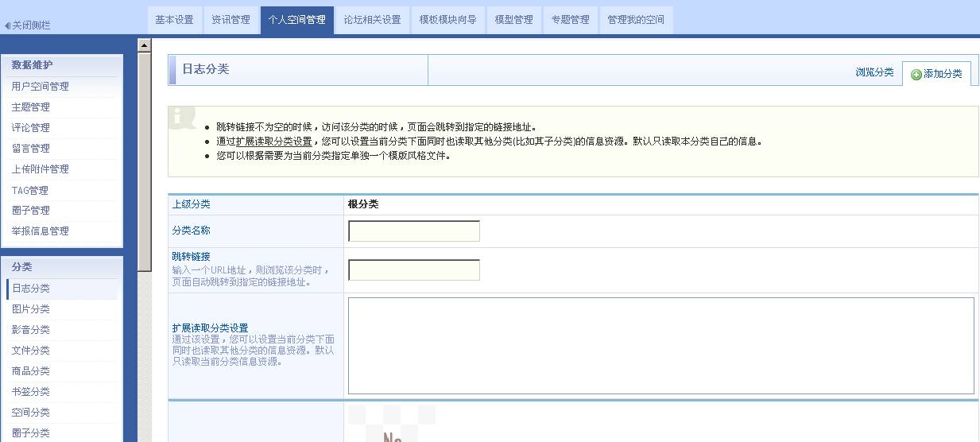Go to 文件分类 in the sidebar

point(31,351)
